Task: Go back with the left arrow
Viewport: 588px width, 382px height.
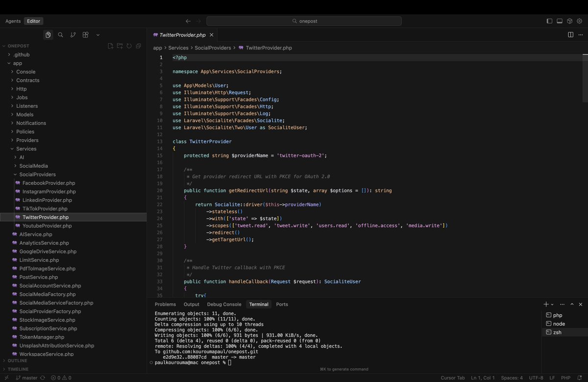Action: point(188,21)
